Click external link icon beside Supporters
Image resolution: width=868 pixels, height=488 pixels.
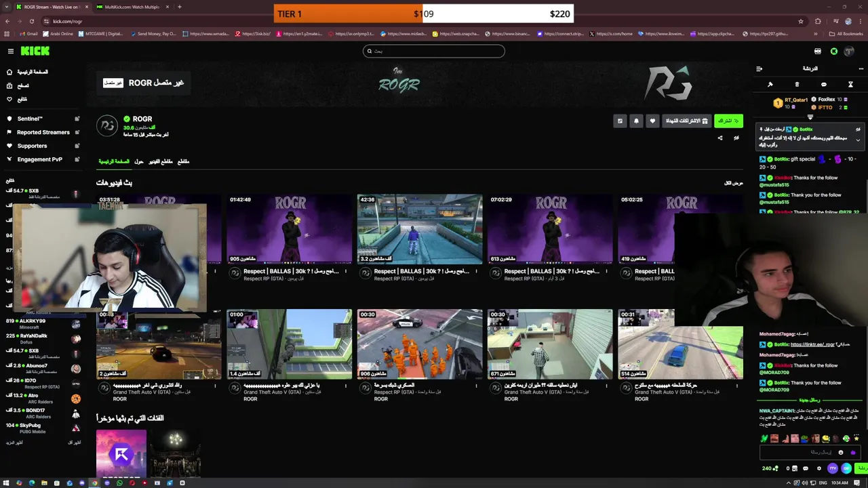click(x=77, y=146)
